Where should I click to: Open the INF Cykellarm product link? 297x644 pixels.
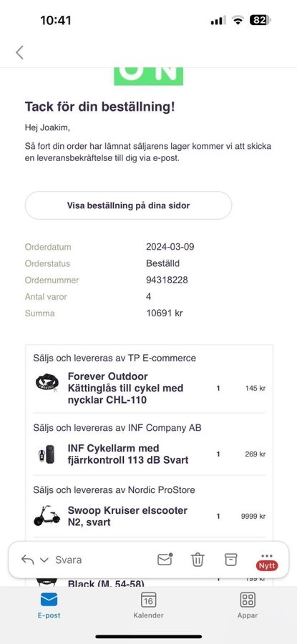[x=128, y=454]
